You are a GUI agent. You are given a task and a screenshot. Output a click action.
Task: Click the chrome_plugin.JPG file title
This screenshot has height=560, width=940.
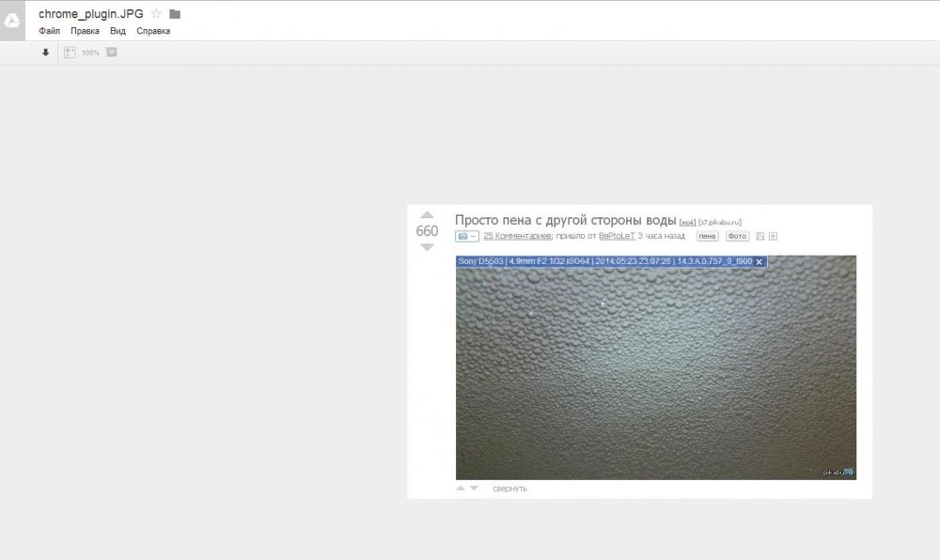pyautogui.click(x=91, y=14)
